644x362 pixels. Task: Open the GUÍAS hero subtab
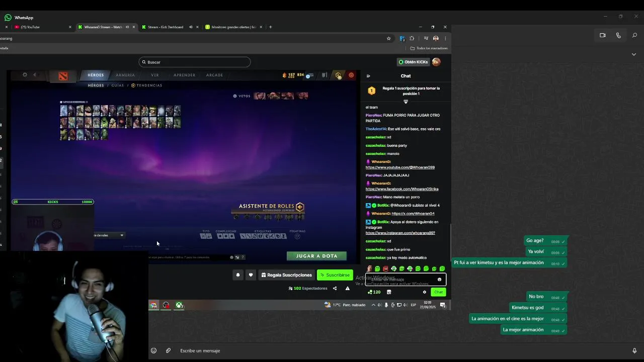[x=118, y=85]
